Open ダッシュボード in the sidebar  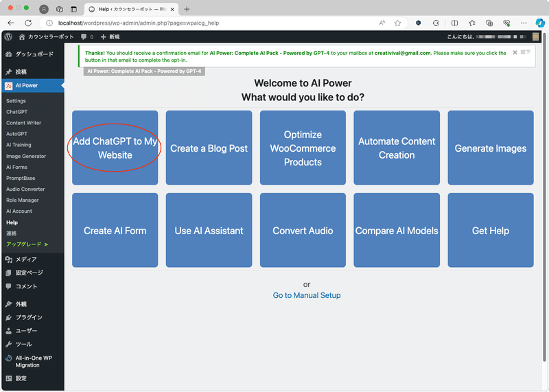click(32, 54)
